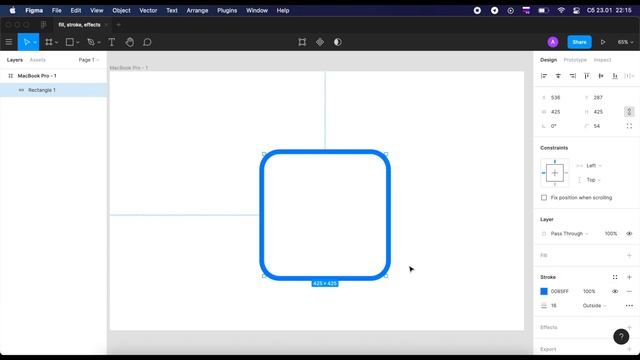Image resolution: width=640 pixels, height=360 pixels.
Task: Click the blue stroke color swatch
Action: coord(544,291)
